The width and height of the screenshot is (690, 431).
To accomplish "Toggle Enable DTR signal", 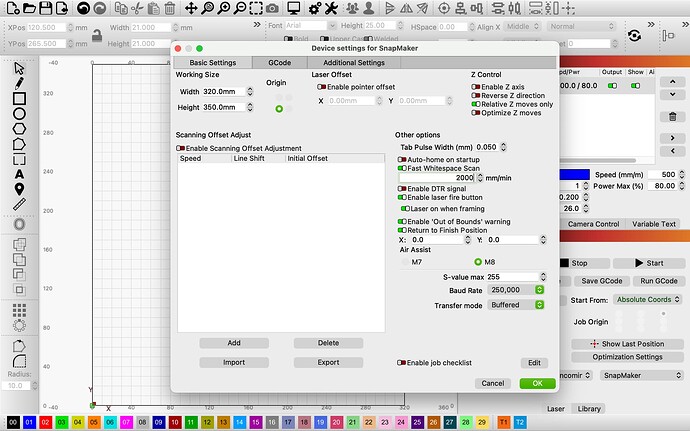I will point(402,188).
